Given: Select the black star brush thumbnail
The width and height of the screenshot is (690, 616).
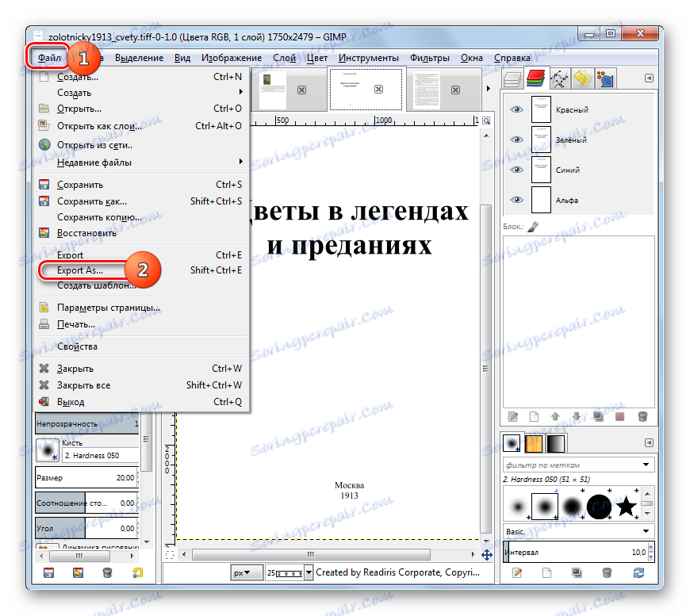Looking at the screenshot, I should coord(626,506).
